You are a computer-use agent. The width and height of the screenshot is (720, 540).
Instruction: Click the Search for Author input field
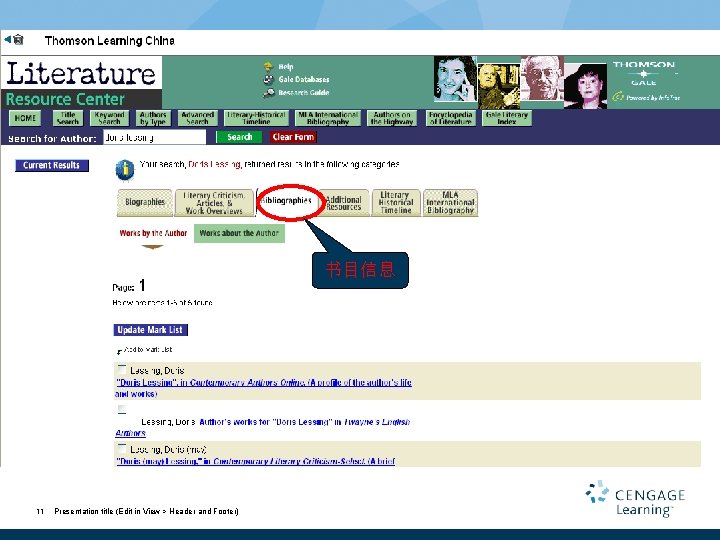coord(155,137)
